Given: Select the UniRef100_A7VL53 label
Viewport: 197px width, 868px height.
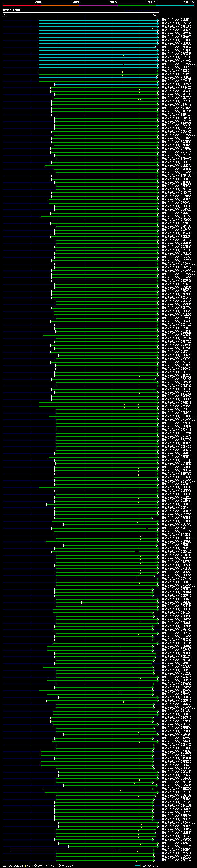Looking at the screenshot, I should (177, 423).
